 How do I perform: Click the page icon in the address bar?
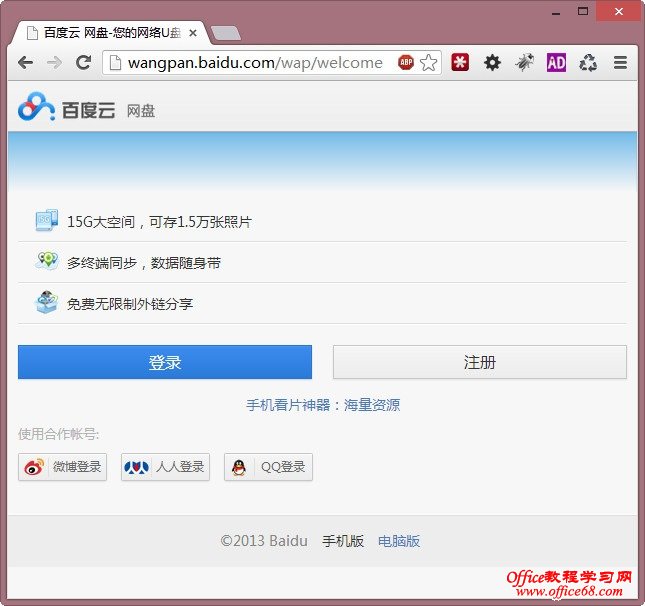(x=116, y=63)
